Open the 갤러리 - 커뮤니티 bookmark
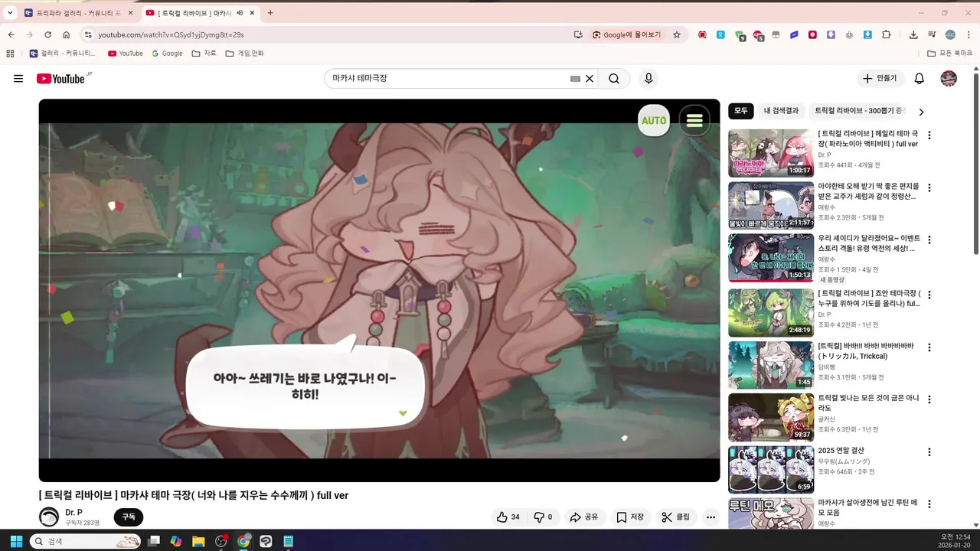The image size is (980, 551). tap(64, 54)
